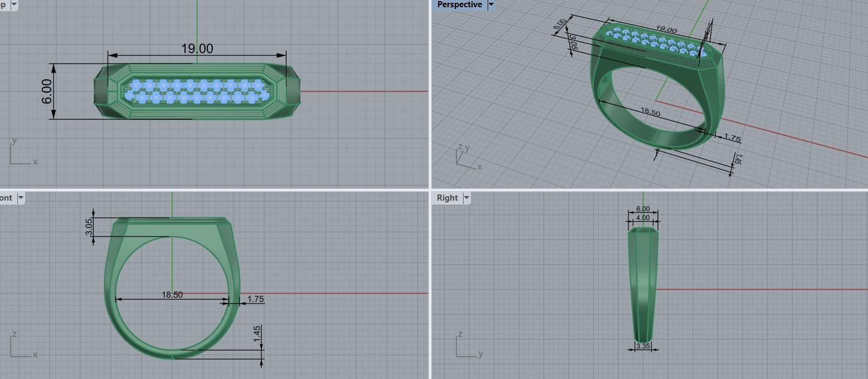
Task: Select the 18.50 dimension in Perspective viewport
Action: pos(650,112)
